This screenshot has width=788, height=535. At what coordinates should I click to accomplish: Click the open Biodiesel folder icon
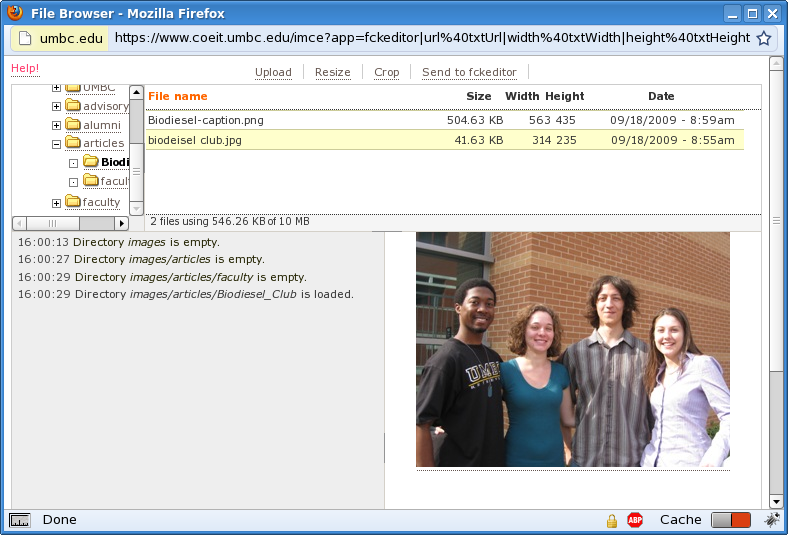(91, 161)
